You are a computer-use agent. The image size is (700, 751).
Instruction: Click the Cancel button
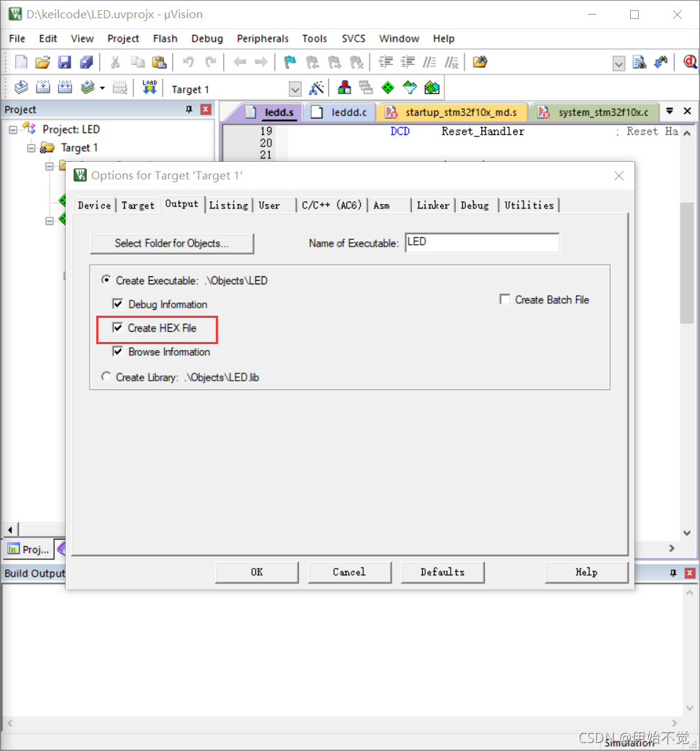pos(349,572)
